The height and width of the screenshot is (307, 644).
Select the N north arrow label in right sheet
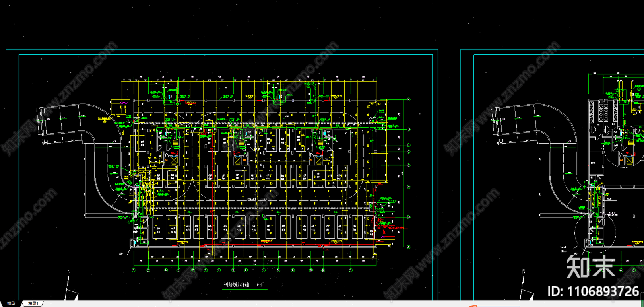click(524, 272)
